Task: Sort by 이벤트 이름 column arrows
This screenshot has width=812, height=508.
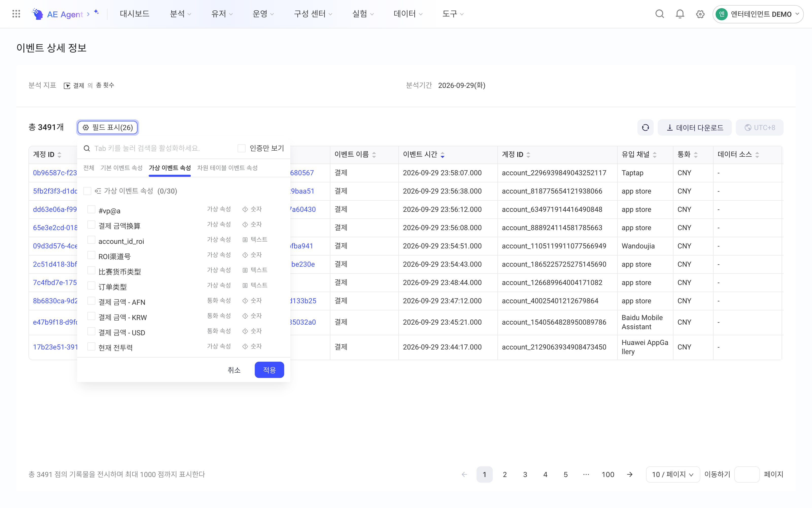Action: 374,154
